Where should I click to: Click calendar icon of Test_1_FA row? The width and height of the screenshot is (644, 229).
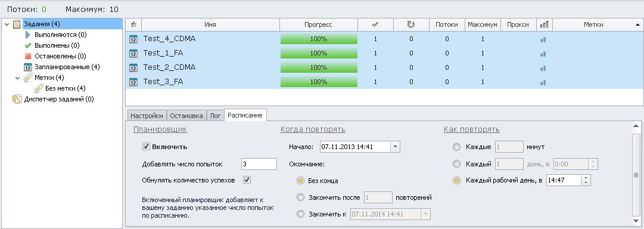[x=133, y=53]
